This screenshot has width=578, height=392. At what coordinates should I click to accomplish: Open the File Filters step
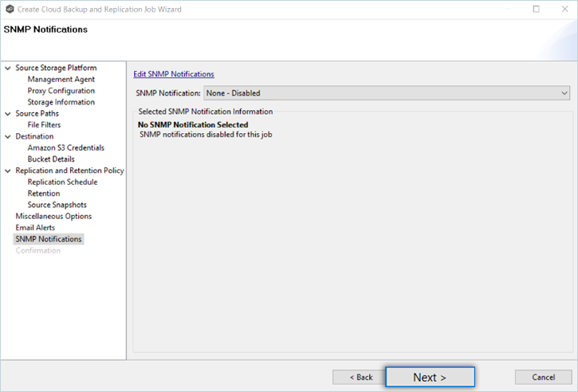pyautogui.click(x=44, y=125)
